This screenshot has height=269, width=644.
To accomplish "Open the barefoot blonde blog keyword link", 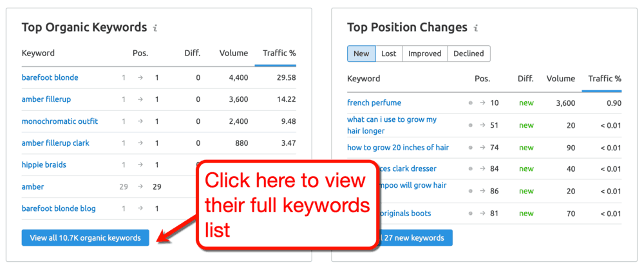I will pyautogui.click(x=59, y=208).
